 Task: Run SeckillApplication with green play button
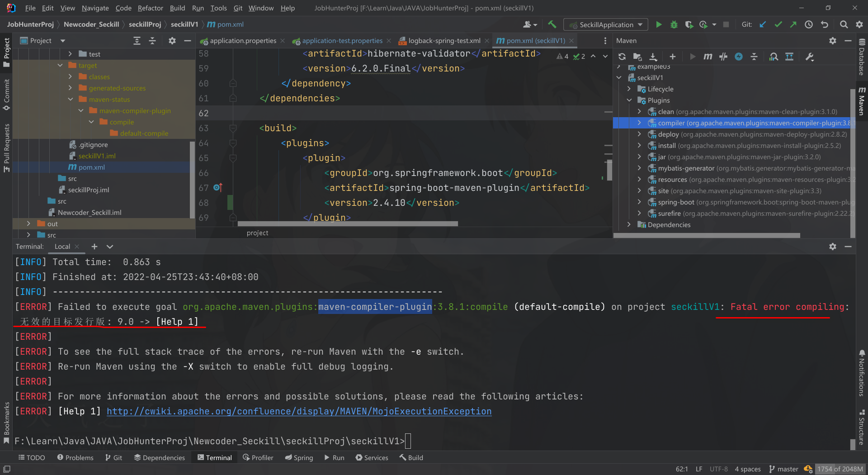(x=659, y=24)
